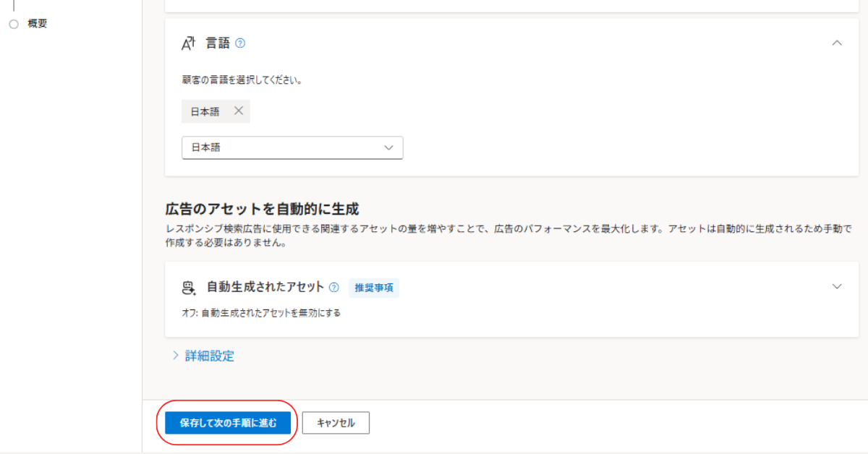Open the 概要 step in sidebar
The width and height of the screenshot is (868, 454).
(38, 24)
